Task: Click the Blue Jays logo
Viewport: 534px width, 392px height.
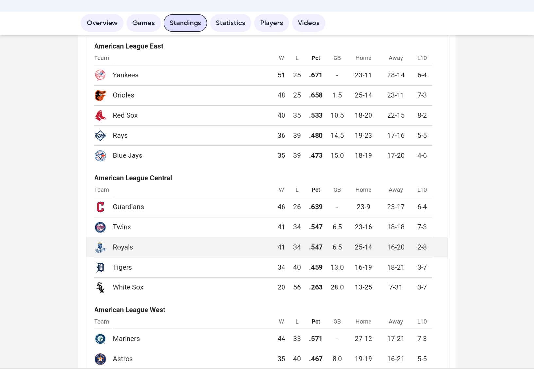Action: coord(100,156)
